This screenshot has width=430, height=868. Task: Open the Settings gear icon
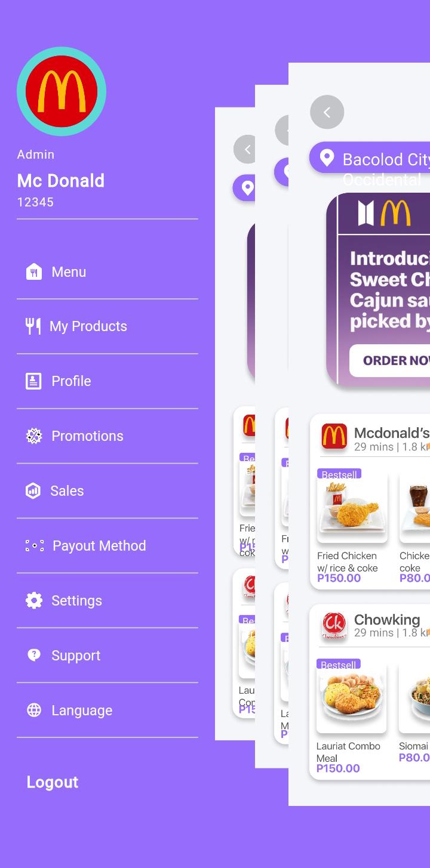[x=34, y=601]
